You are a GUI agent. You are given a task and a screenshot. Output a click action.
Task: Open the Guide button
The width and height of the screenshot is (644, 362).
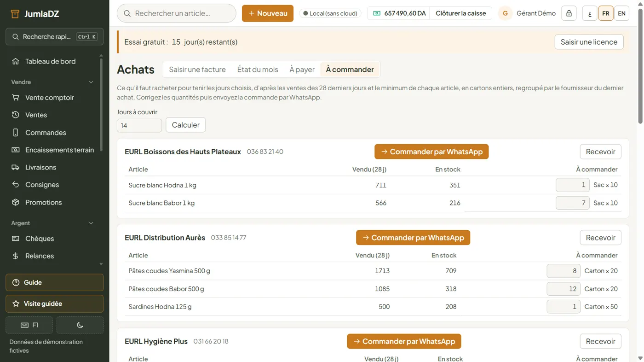coord(54,283)
